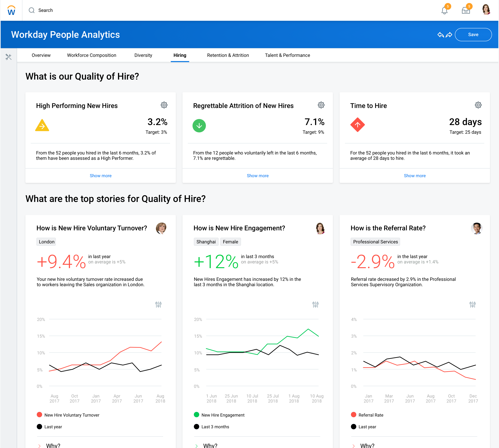Image resolution: width=499 pixels, height=448 pixels.
Task: Open chart filter sliders icon on New Hire Engagement
Action: point(316,305)
